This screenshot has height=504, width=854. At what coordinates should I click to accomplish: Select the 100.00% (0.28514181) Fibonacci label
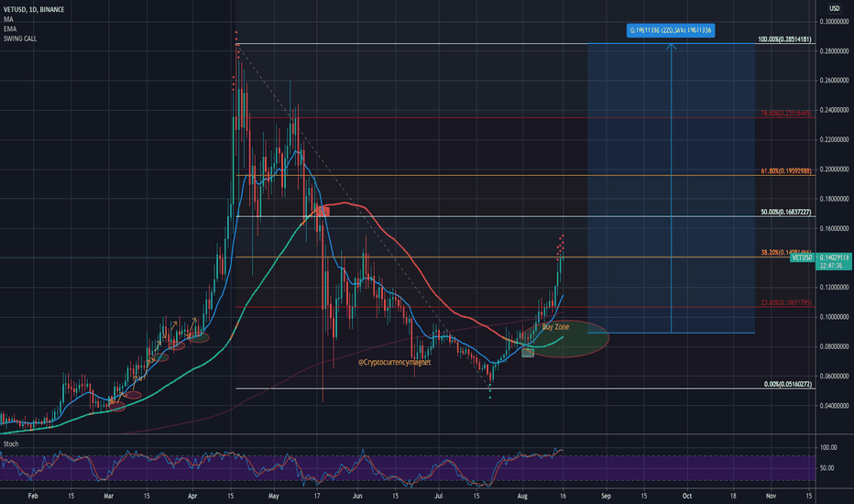pos(784,39)
